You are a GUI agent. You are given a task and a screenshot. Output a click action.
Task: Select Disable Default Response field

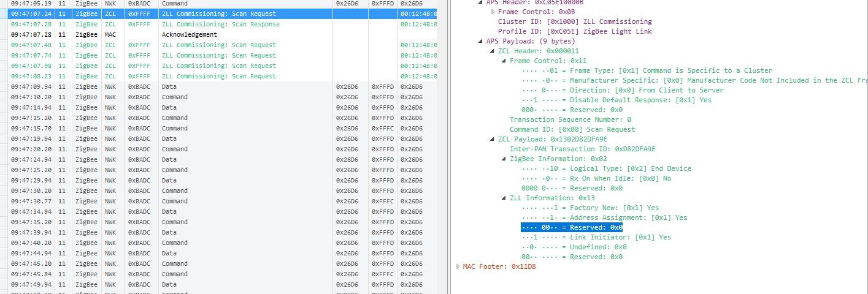coord(616,100)
